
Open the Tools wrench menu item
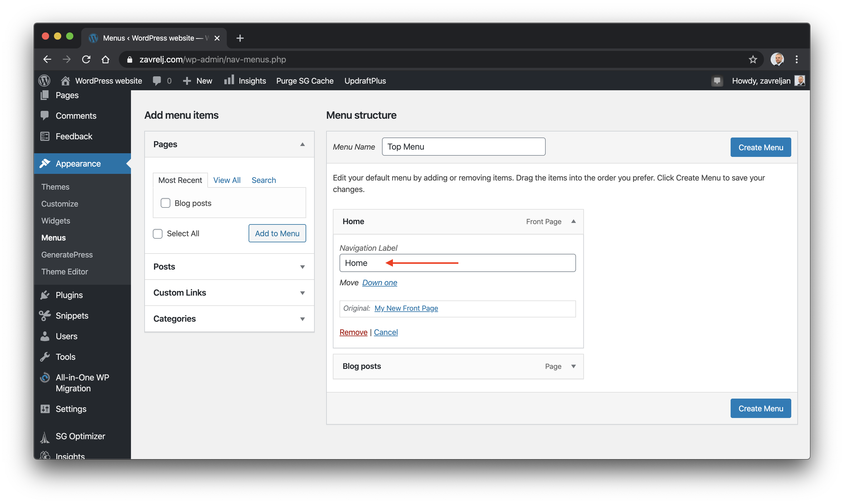click(65, 356)
